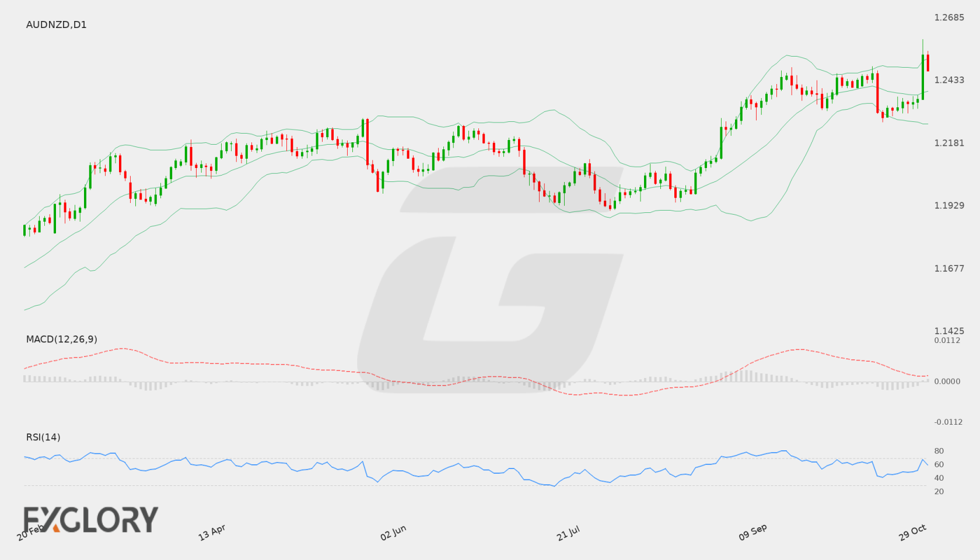Click the FXGLORY logo
Image resolution: width=980 pixels, height=560 pixels.
(x=90, y=519)
